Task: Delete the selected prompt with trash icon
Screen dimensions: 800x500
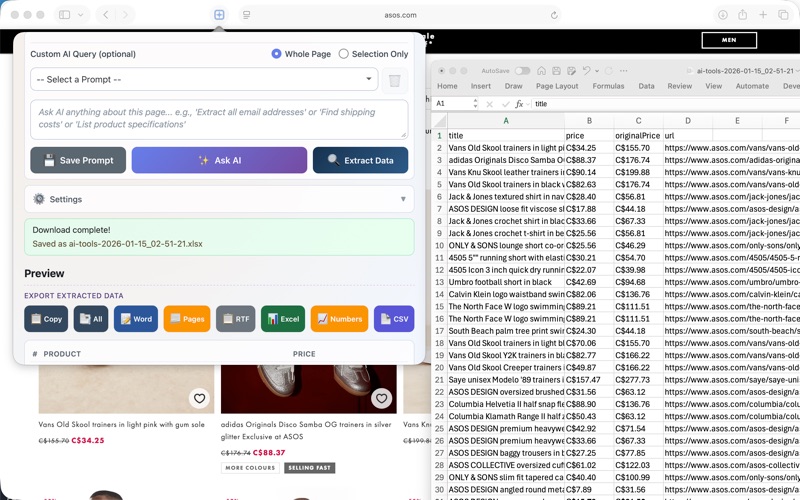Action: tap(394, 80)
